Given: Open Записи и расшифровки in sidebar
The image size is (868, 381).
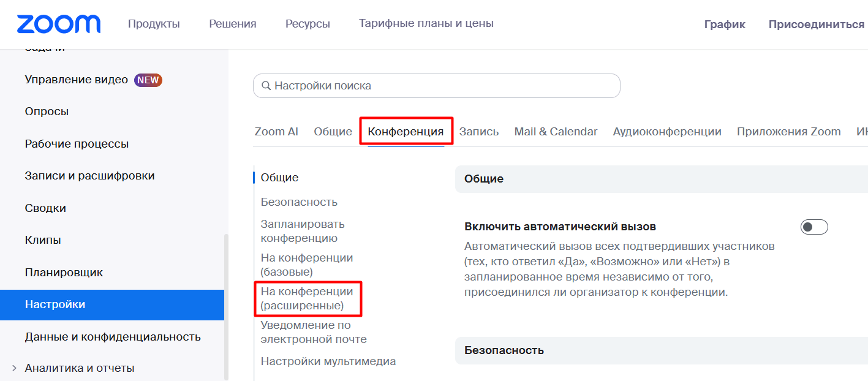Looking at the screenshot, I should click(x=89, y=176).
